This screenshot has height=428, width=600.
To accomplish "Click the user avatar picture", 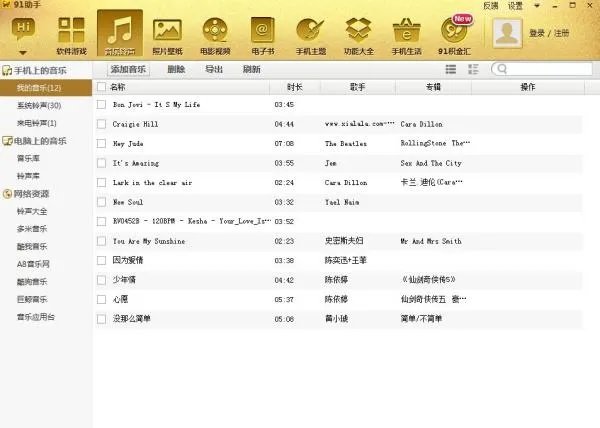I will (507, 33).
